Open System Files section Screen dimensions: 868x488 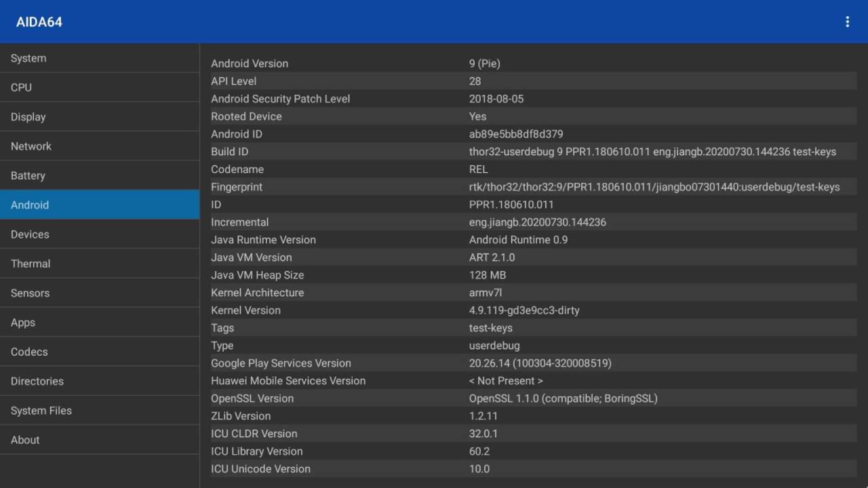point(100,410)
